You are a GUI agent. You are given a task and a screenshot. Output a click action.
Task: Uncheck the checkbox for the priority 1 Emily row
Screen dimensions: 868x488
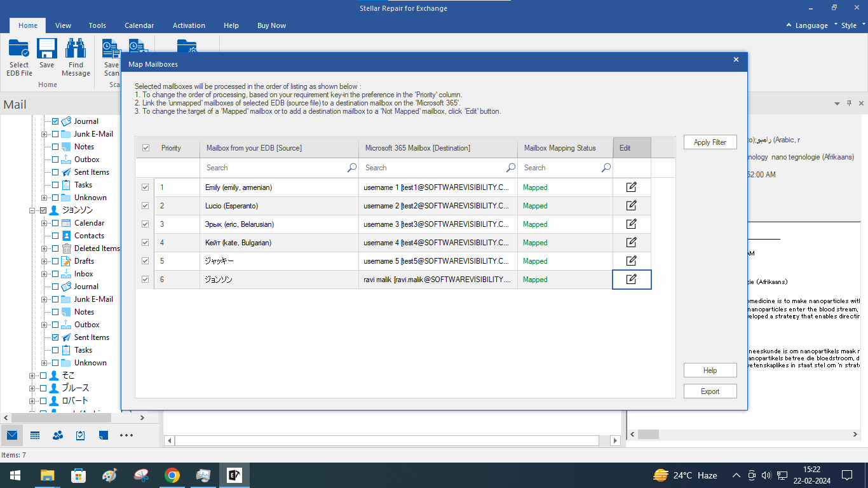point(146,187)
